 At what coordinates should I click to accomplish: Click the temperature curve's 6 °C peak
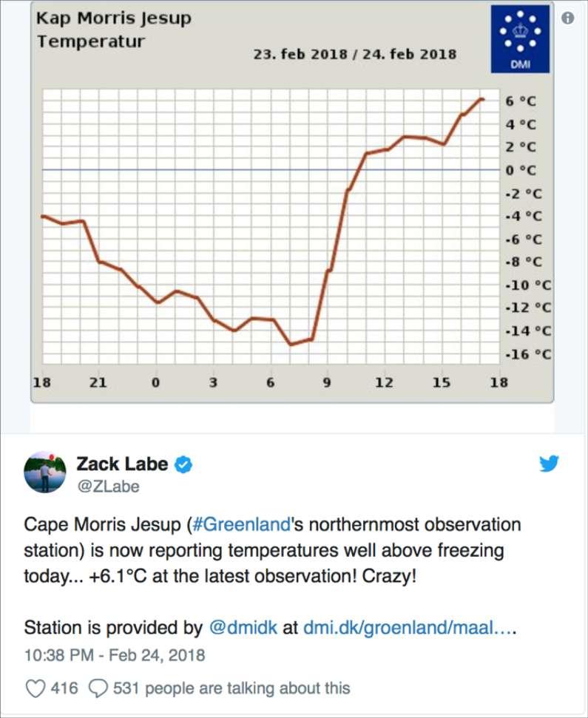click(x=481, y=99)
